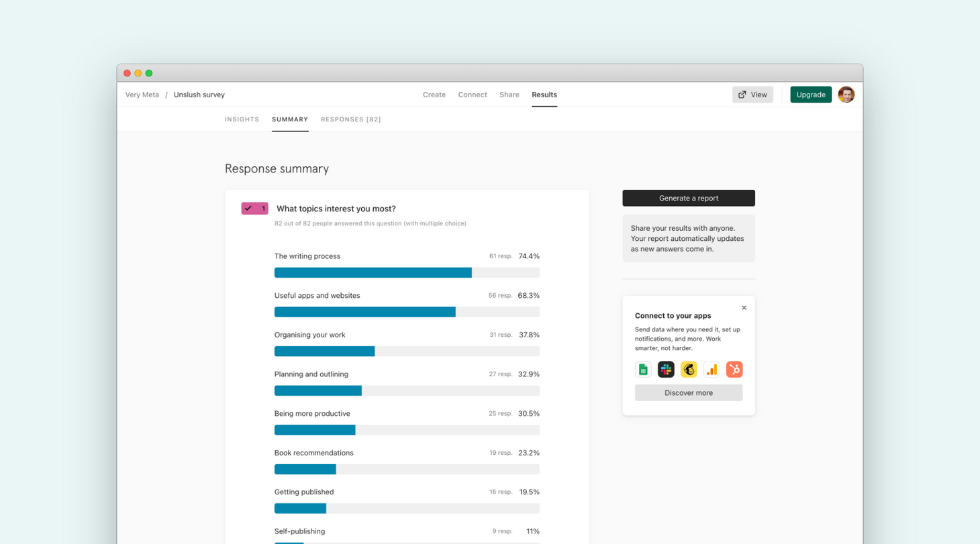Screen dimensions: 980x544
Task: Click the Book recommendations bar
Action: point(407,469)
